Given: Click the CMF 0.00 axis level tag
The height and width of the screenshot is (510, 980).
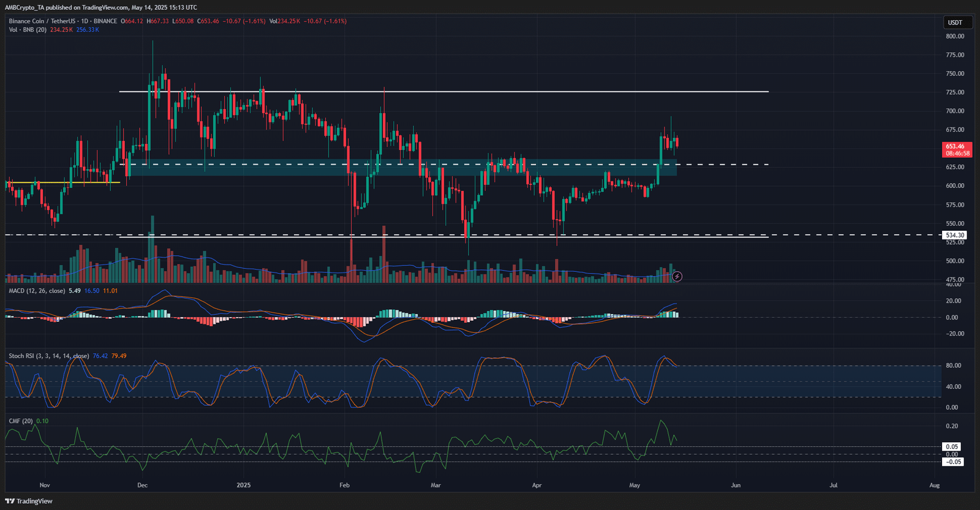Looking at the screenshot, I should (x=952, y=454).
